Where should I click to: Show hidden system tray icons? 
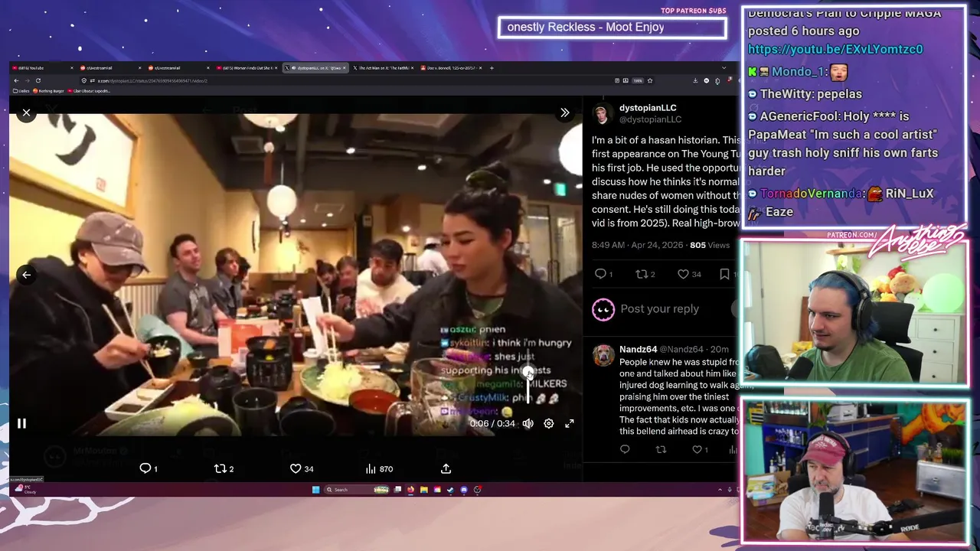720,490
